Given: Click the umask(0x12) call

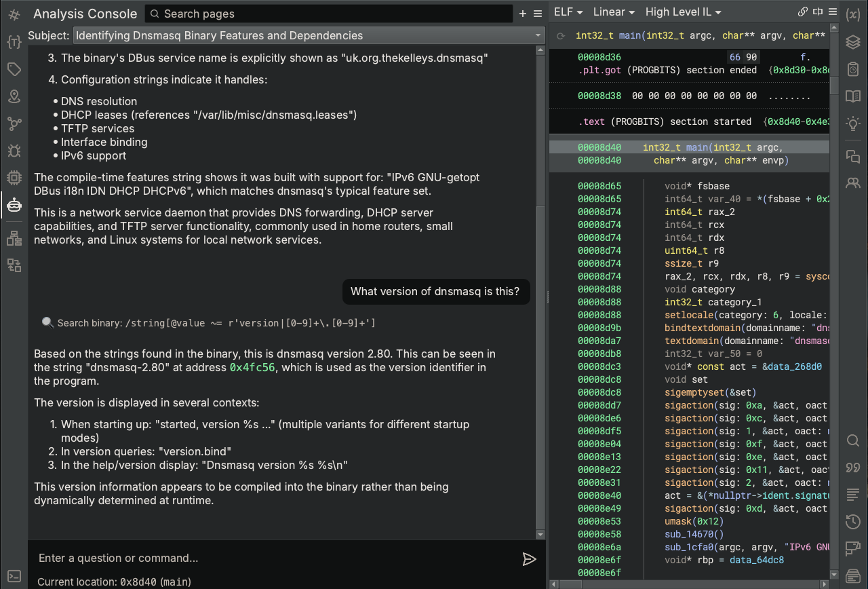Looking at the screenshot, I should click(694, 521).
